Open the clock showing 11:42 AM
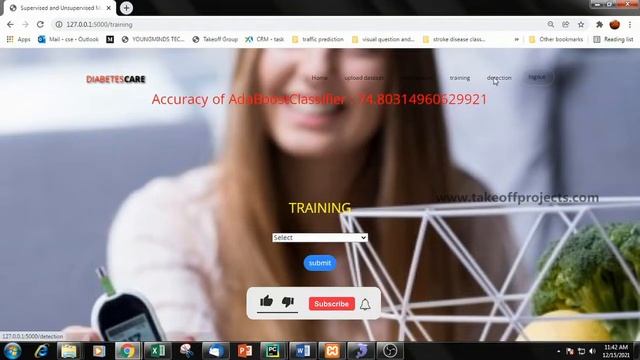Image resolution: width=640 pixels, height=360 pixels. pos(616,351)
